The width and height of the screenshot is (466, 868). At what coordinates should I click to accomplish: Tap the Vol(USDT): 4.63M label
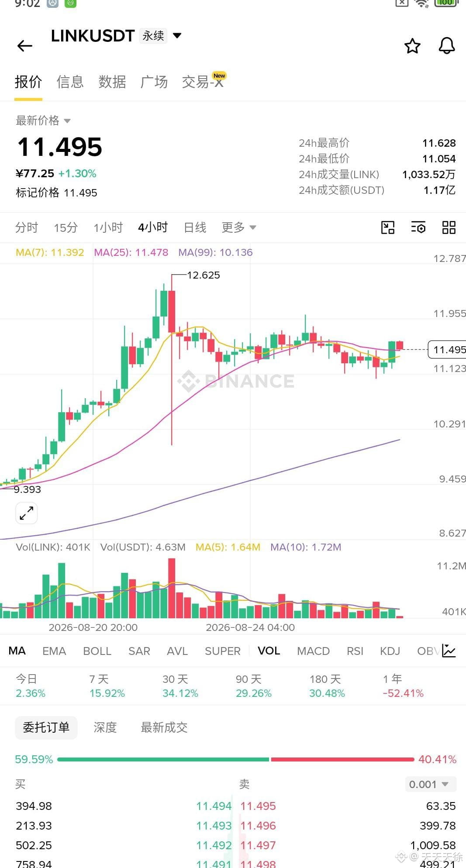143,547
